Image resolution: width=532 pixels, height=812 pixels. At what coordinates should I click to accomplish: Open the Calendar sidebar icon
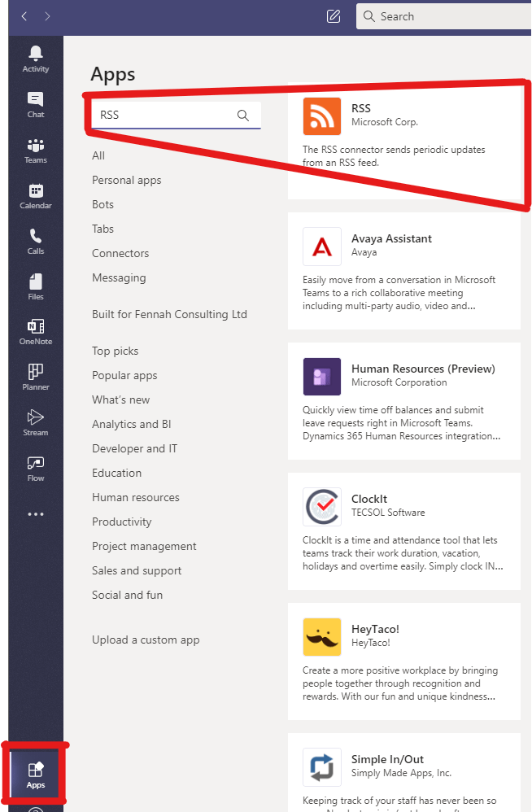pos(36,195)
